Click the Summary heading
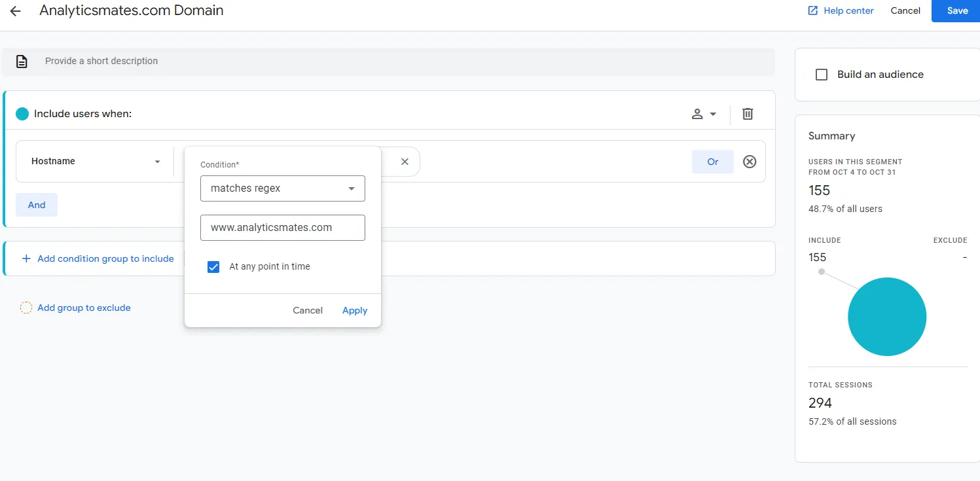The width and height of the screenshot is (980, 481). 831,136
